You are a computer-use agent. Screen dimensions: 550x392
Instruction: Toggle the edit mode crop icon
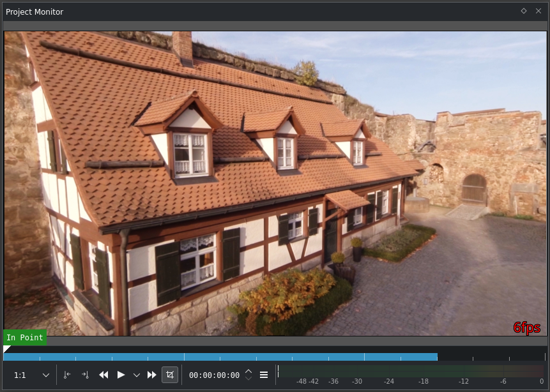click(x=170, y=375)
